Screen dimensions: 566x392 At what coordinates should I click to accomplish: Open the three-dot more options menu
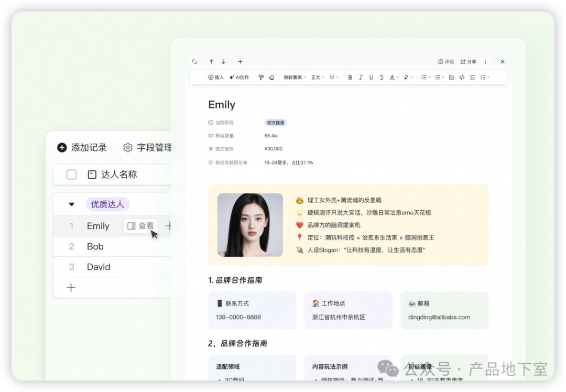pos(485,62)
